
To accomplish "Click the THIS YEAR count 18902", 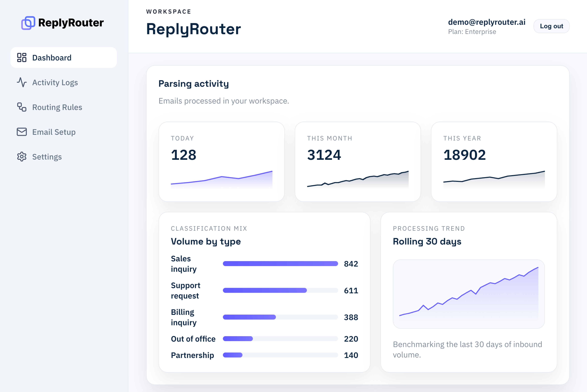I will point(465,155).
